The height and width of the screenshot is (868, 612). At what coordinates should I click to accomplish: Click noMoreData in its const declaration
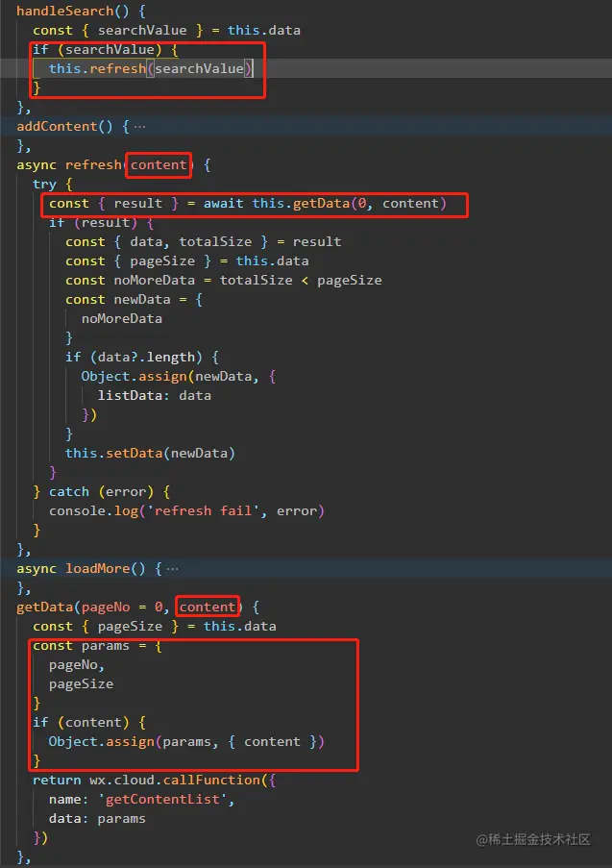(x=155, y=281)
